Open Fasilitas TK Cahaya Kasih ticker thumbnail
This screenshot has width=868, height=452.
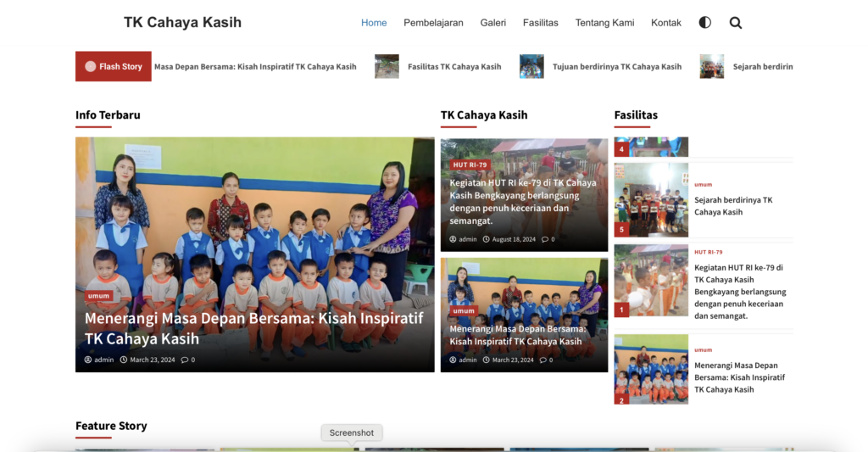(x=387, y=66)
